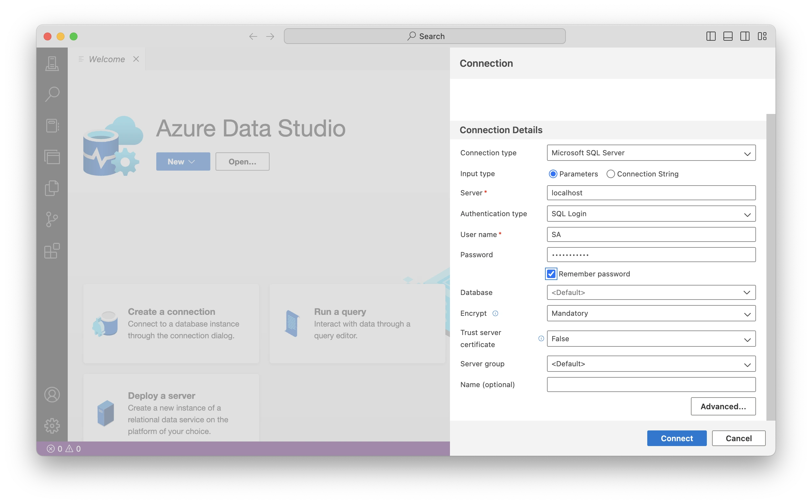Click the Open... button

coord(243,162)
